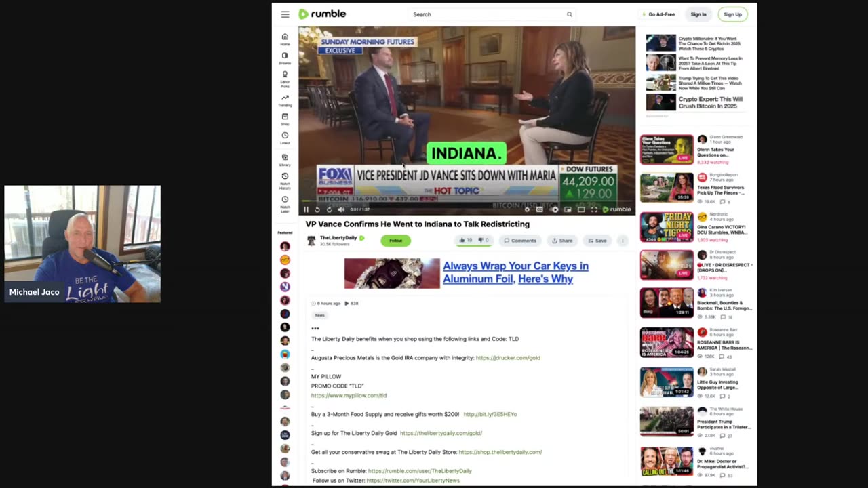
Task: Open Crypto Millionaire sponsored ad
Action: pos(695,43)
